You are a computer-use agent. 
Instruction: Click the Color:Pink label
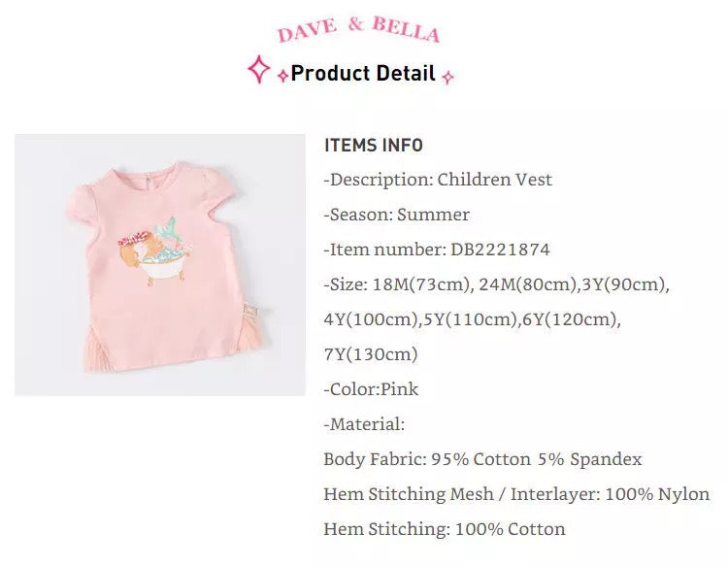pyautogui.click(x=372, y=389)
